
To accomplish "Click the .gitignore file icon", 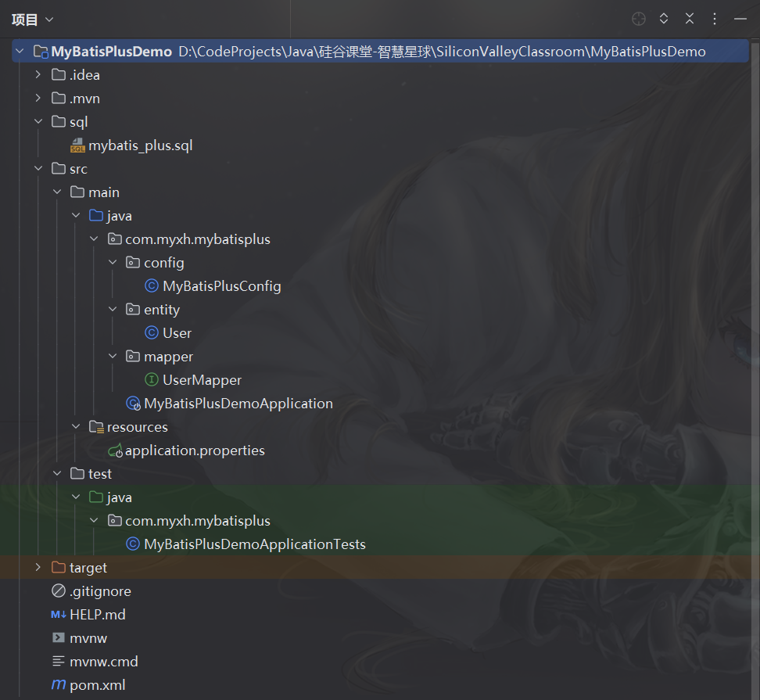I will tap(59, 591).
